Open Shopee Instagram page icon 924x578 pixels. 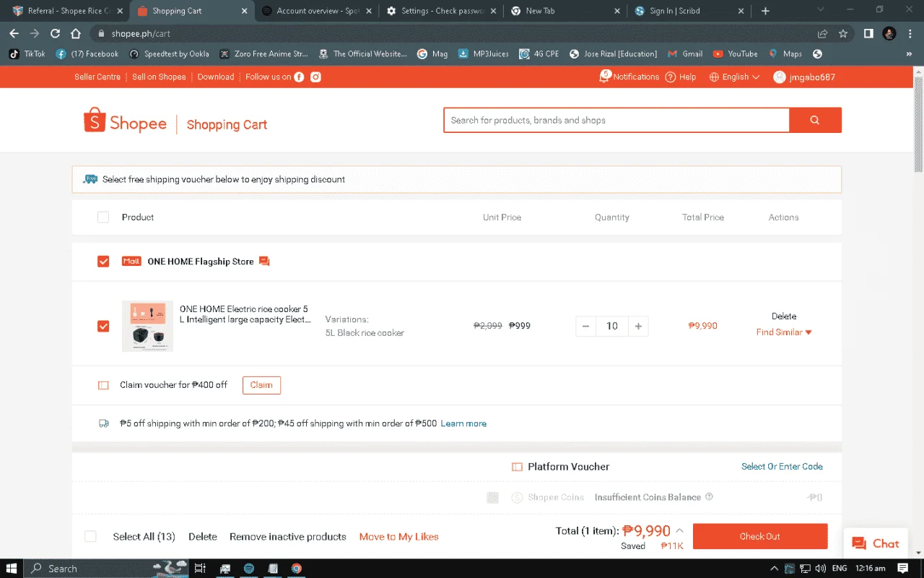coord(315,77)
